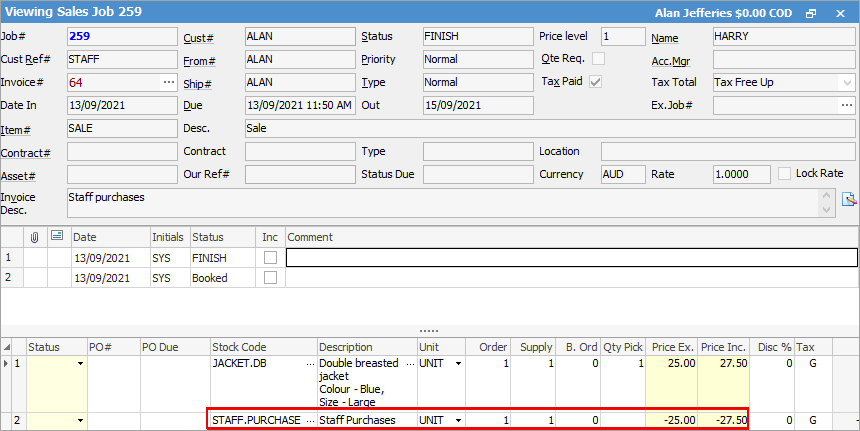The width and height of the screenshot is (860, 431).
Task: Click the Price Ex. column header
Action: (x=672, y=347)
